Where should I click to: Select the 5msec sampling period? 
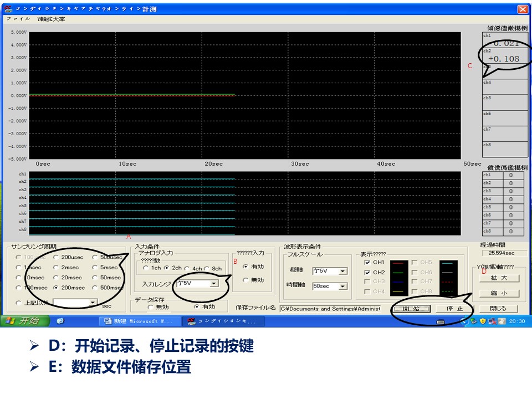pos(95,267)
